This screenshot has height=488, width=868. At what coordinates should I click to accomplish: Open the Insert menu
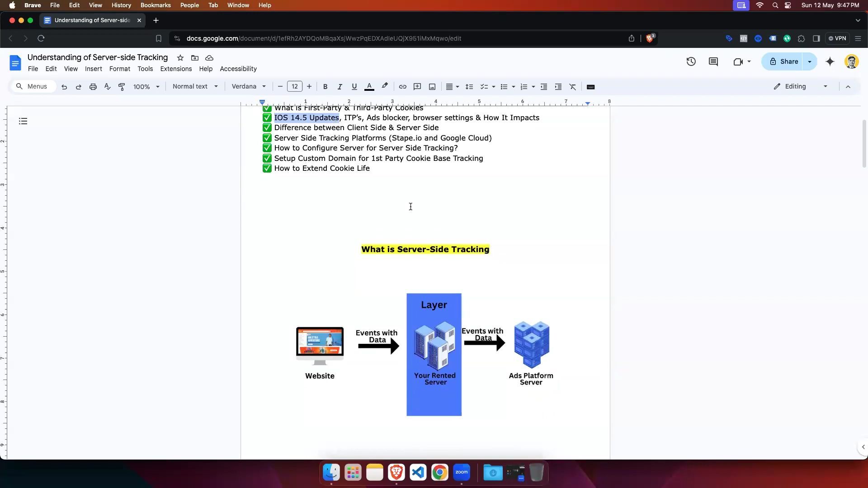point(93,69)
